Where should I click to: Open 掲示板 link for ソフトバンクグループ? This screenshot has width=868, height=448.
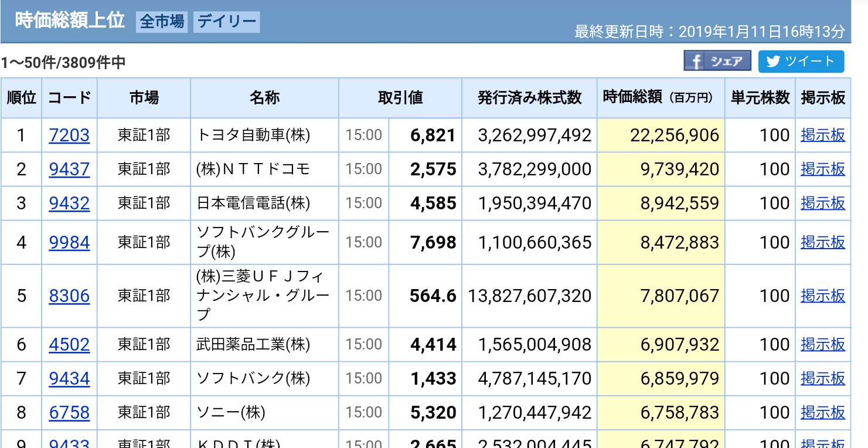pos(823,242)
